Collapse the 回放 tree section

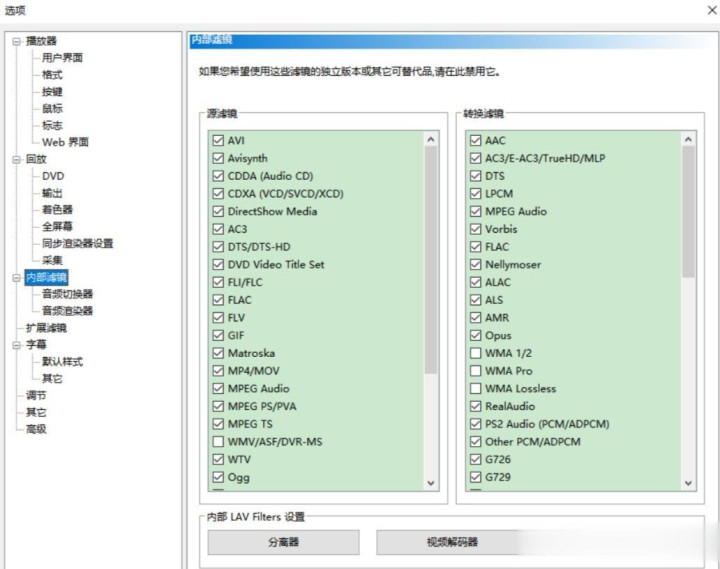[x=16, y=159]
